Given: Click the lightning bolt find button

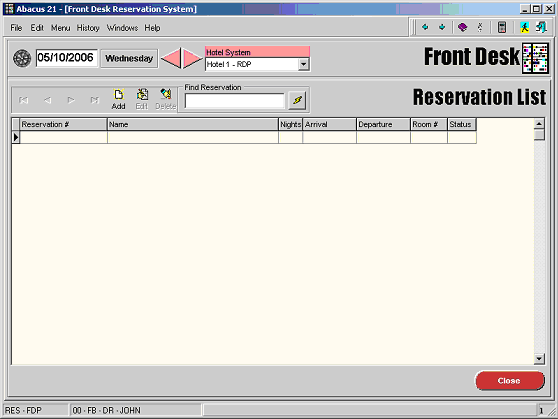Looking at the screenshot, I should [298, 100].
